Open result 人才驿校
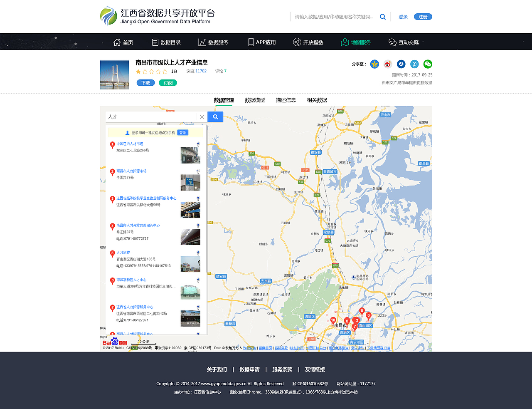532x409 pixels. coord(123,253)
